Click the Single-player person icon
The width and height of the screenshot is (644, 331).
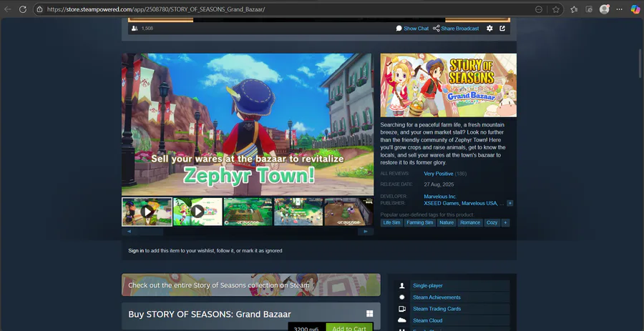pyautogui.click(x=402, y=285)
